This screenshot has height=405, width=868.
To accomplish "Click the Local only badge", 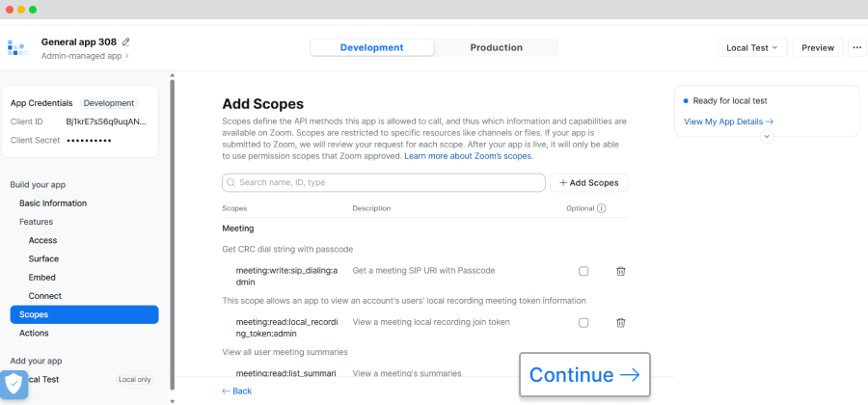I will tap(135, 380).
